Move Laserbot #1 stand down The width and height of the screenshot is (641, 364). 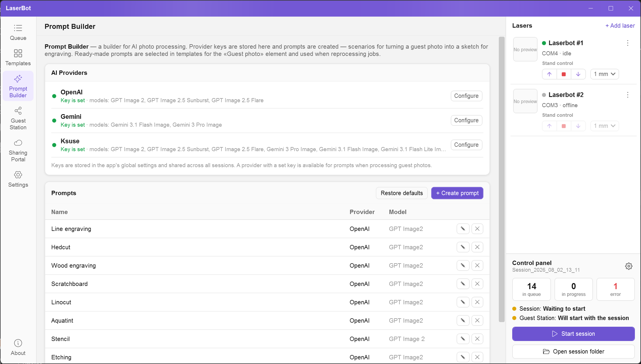coord(578,74)
